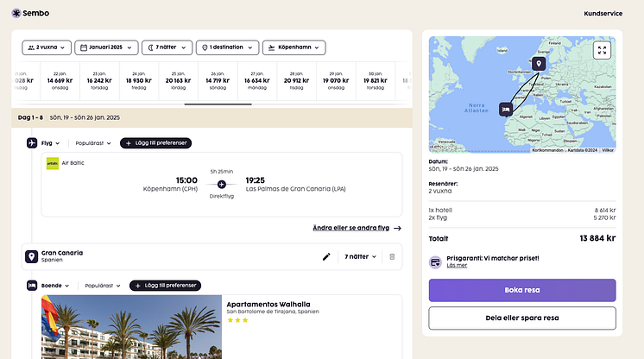Click the Läs mer price guarantee link

point(456,266)
